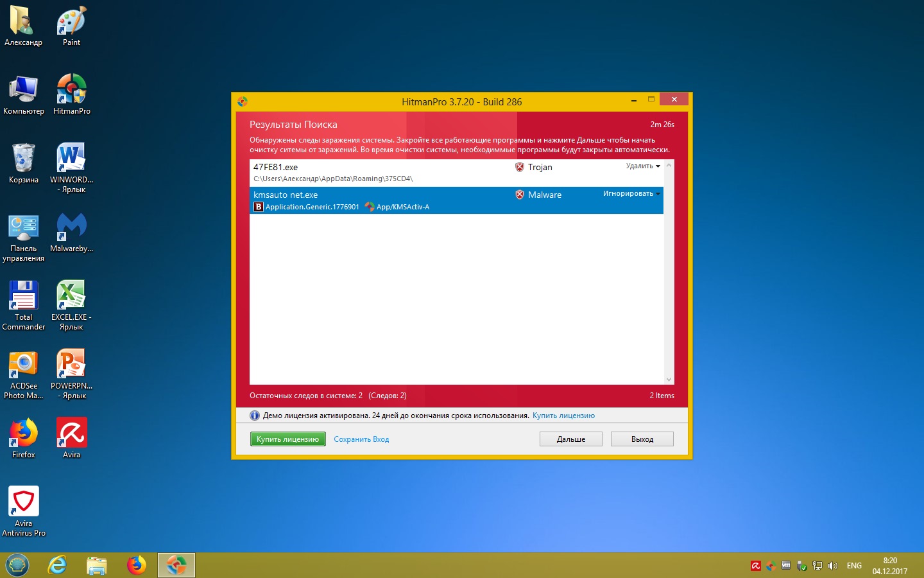This screenshot has width=924, height=578.
Task: Open the Start menu button
Action: (17, 565)
